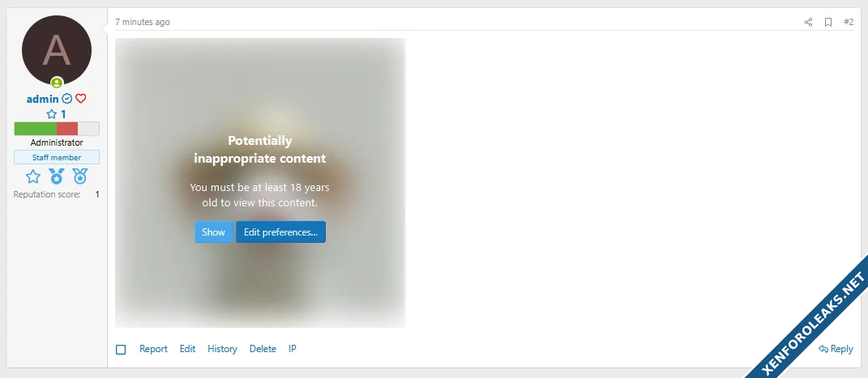Image resolution: width=868 pixels, height=378 pixels.
Task: Show the blurred inappropriate content
Action: click(214, 232)
